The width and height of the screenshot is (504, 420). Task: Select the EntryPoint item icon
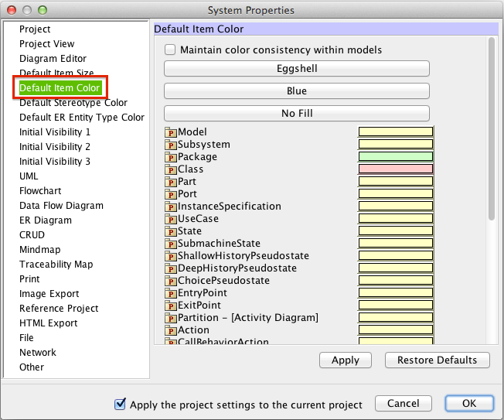171,293
